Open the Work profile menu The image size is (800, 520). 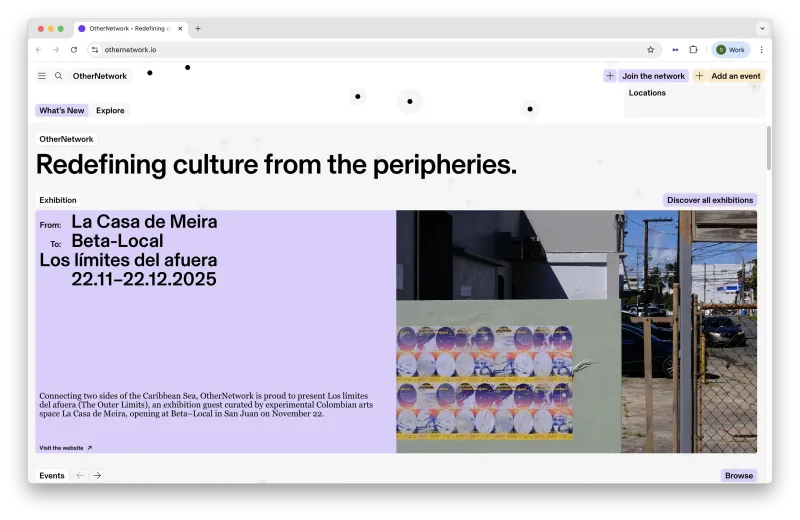tap(731, 49)
